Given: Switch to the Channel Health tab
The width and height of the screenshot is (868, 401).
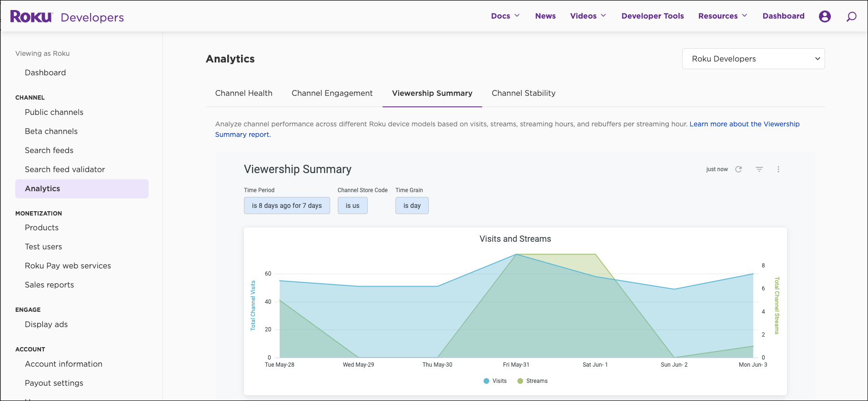Looking at the screenshot, I should click(243, 93).
